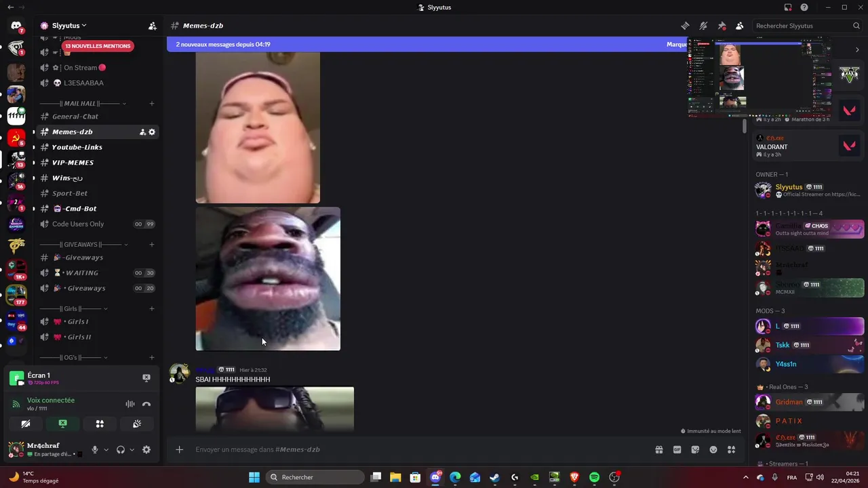Screen dimensions: 868x488
Task: Open the VIP-MEMES channel
Action: 98,163
